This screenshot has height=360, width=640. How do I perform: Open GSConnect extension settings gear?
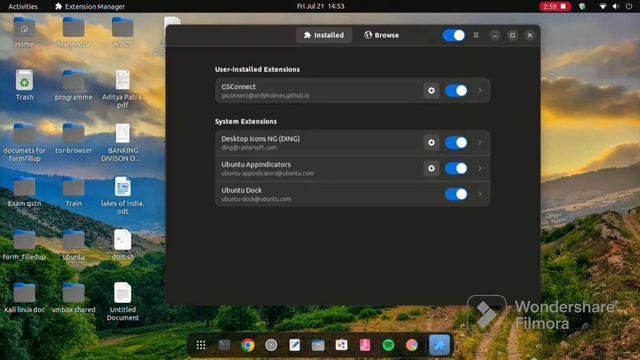coord(431,91)
